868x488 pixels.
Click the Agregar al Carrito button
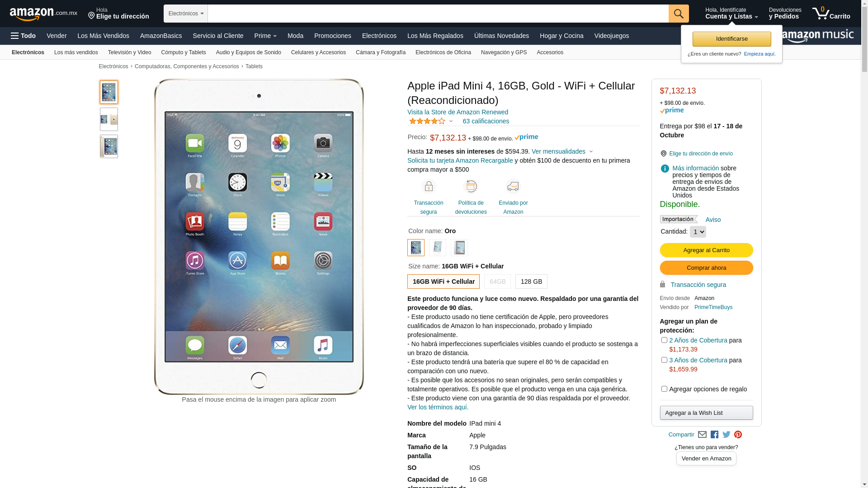coord(707,250)
